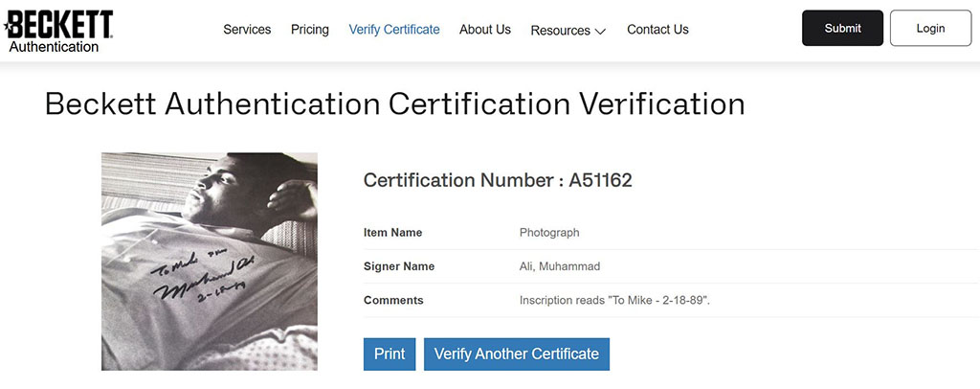Screen dimensions: 980x389
Task: Print the certificate verification
Action: [x=390, y=354]
